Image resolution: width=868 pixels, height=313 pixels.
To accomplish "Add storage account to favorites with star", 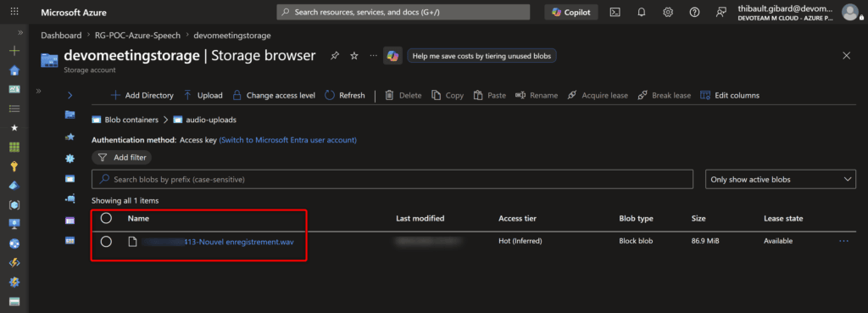I will [x=354, y=56].
